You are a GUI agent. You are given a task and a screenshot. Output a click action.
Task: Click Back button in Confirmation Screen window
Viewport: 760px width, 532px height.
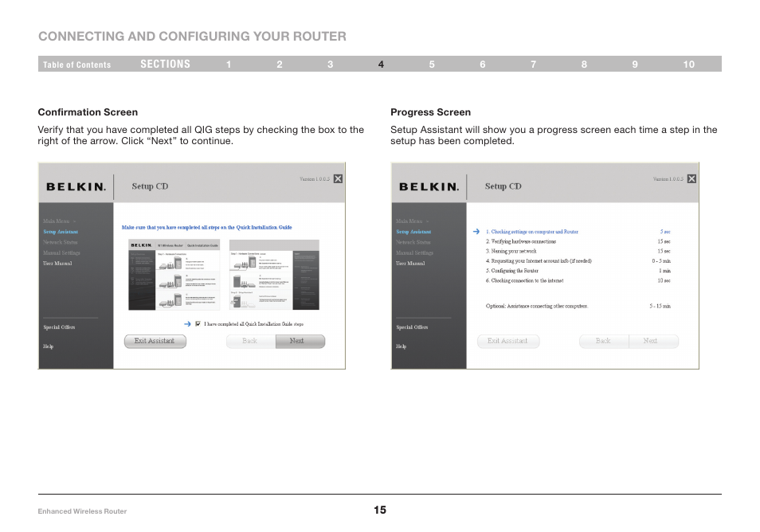[251, 341]
